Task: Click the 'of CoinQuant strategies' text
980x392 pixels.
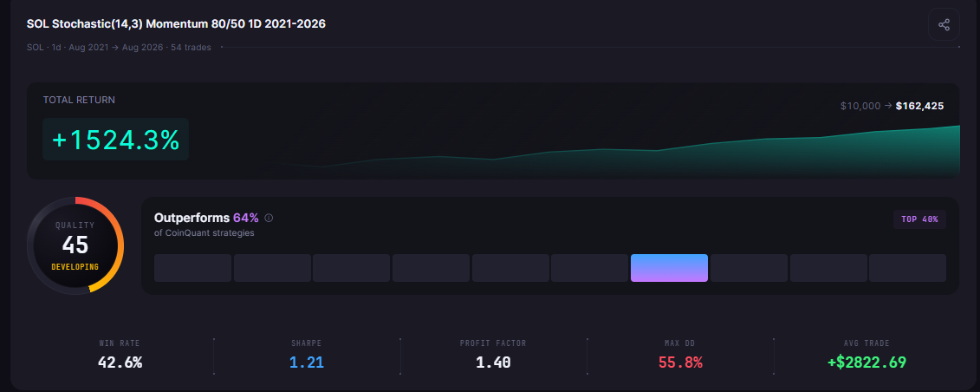Action: tap(204, 233)
